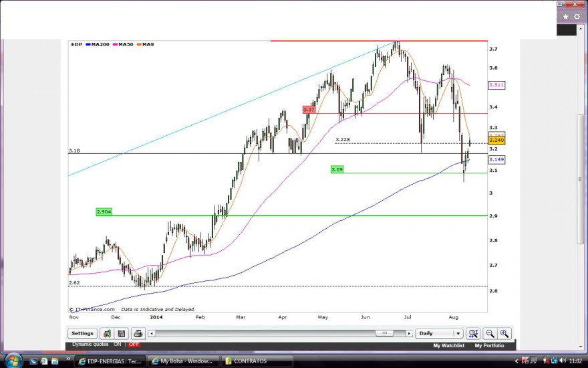Click the zoom reset magnifier with arrows
Image resolution: width=588 pixels, height=368 pixels.
pos(473,333)
